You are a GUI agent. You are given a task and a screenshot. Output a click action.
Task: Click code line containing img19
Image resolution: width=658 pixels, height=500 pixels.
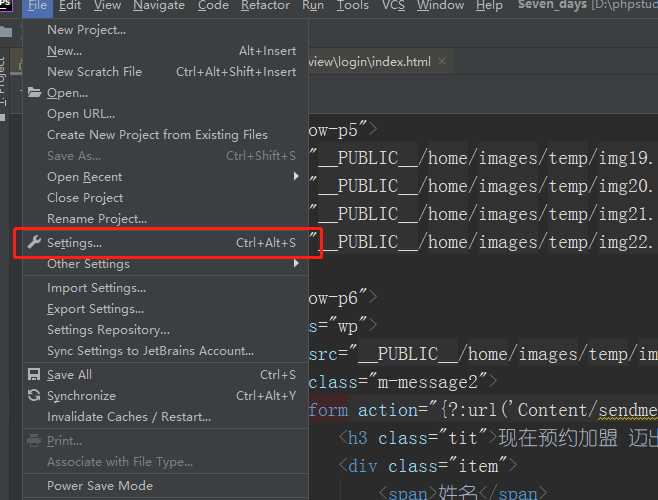pyautogui.click(x=483, y=158)
